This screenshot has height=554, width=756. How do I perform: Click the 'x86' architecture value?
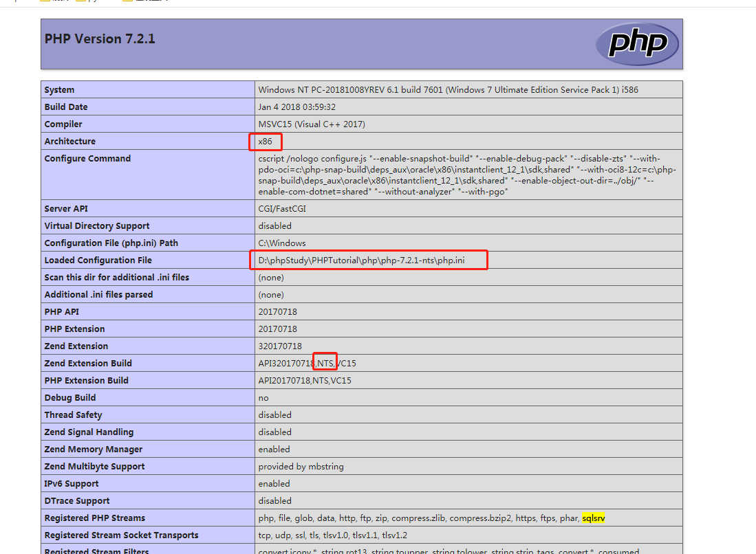(x=265, y=141)
